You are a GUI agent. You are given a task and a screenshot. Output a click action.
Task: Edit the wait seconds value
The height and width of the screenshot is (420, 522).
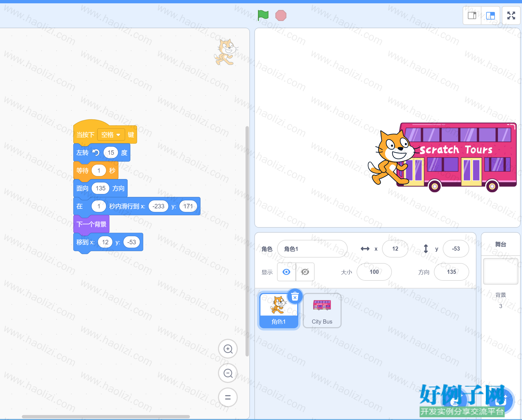[99, 170]
